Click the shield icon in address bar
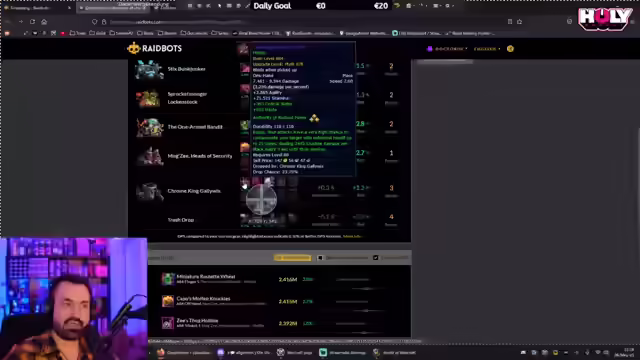Viewport: 640px width, 360px height. [94, 22]
